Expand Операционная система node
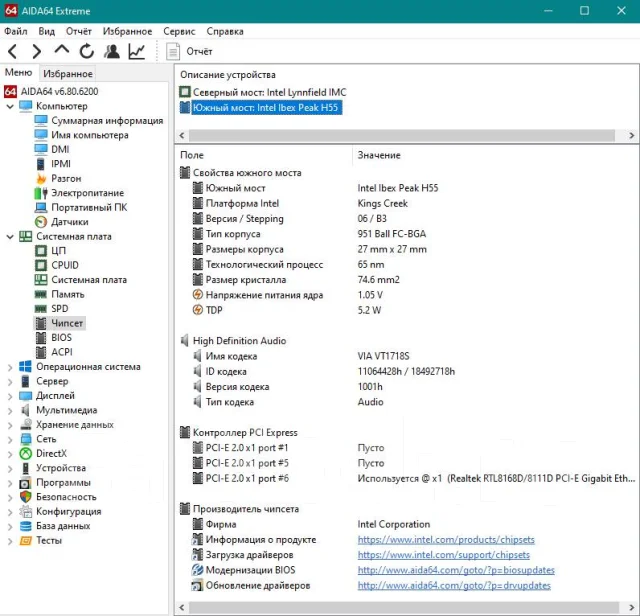The width and height of the screenshot is (640, 616). pyautogui.click(x=10, y=367)
